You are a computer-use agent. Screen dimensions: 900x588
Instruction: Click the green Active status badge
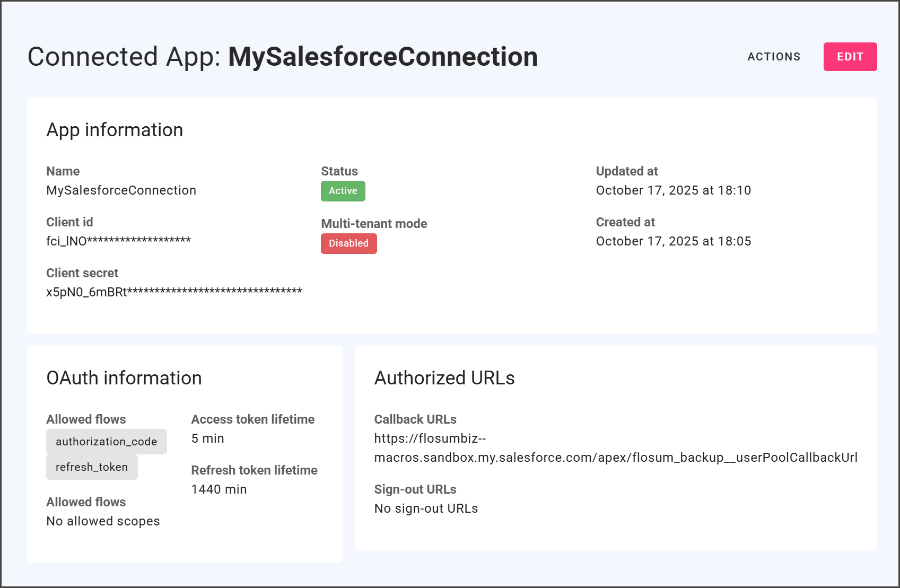click(343, 191)
